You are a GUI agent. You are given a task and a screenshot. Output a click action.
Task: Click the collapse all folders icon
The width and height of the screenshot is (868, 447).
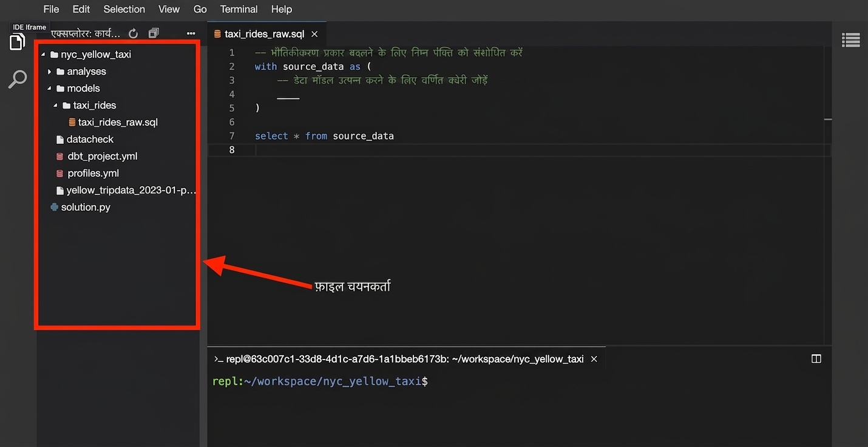tap(154, 33)
